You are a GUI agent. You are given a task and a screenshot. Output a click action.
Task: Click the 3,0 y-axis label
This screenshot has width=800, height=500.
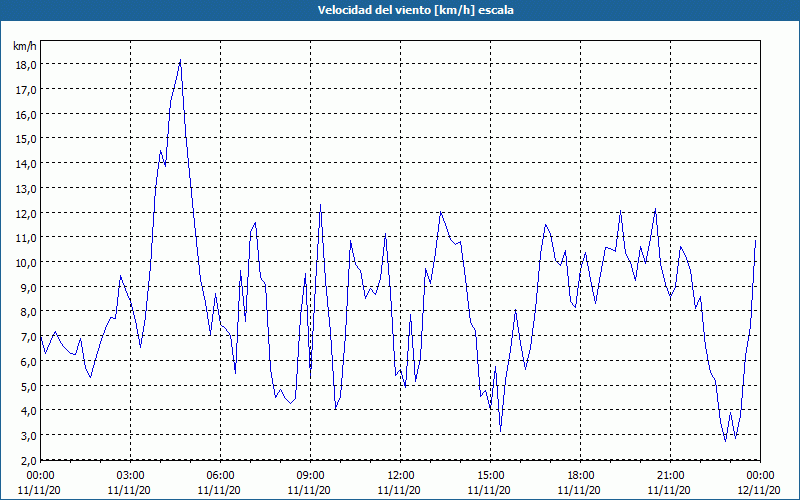tap(28, 436)
